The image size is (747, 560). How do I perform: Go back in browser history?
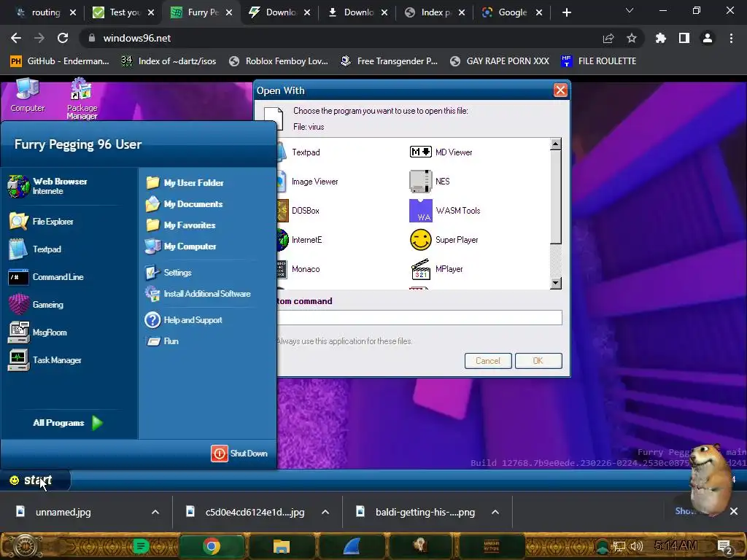pos(16,38)
